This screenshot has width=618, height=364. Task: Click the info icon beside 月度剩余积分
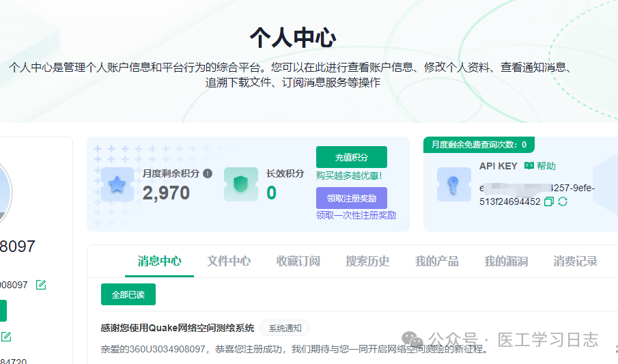pyautogui.click(x=208, y=173)
